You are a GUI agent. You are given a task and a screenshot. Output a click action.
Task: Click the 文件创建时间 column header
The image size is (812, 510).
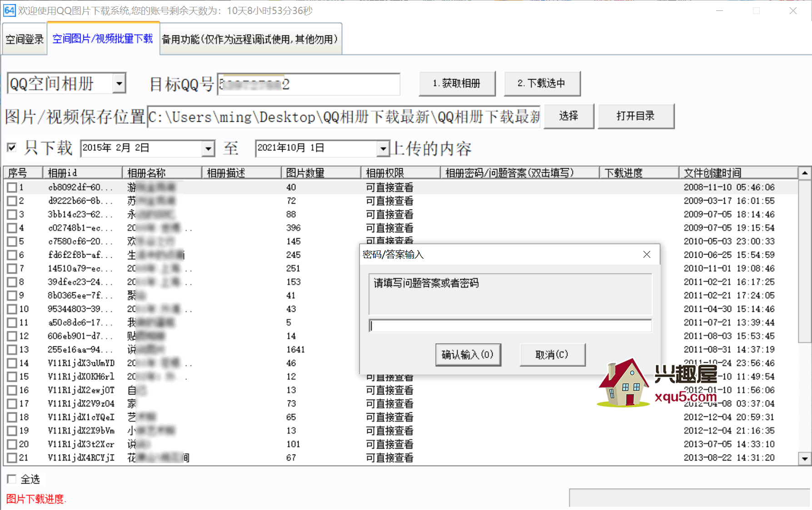point(738,173)
